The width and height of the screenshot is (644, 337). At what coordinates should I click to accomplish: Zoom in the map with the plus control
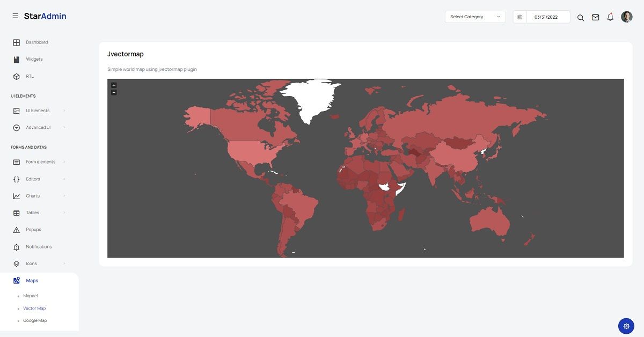(113, 85)
